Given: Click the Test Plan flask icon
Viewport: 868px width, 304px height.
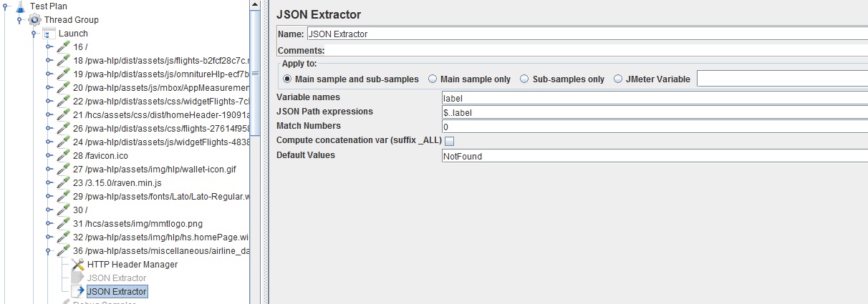Looking at the screenshot, I should tap(20, 6).
